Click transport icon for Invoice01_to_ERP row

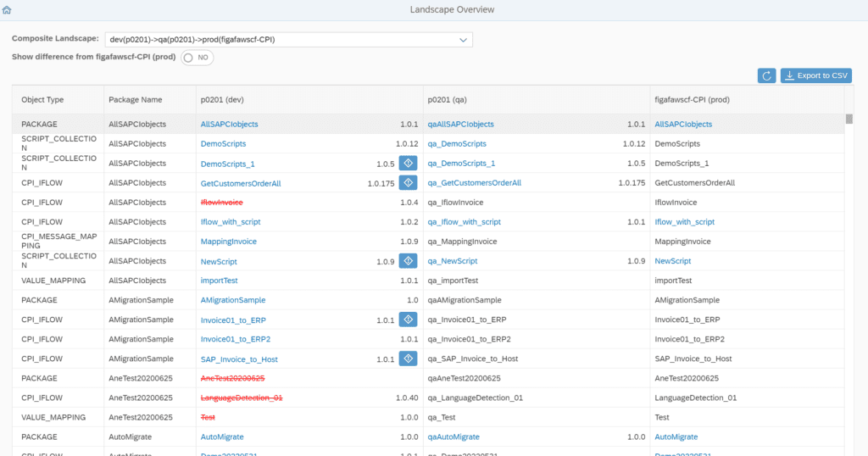coord(408,320)
